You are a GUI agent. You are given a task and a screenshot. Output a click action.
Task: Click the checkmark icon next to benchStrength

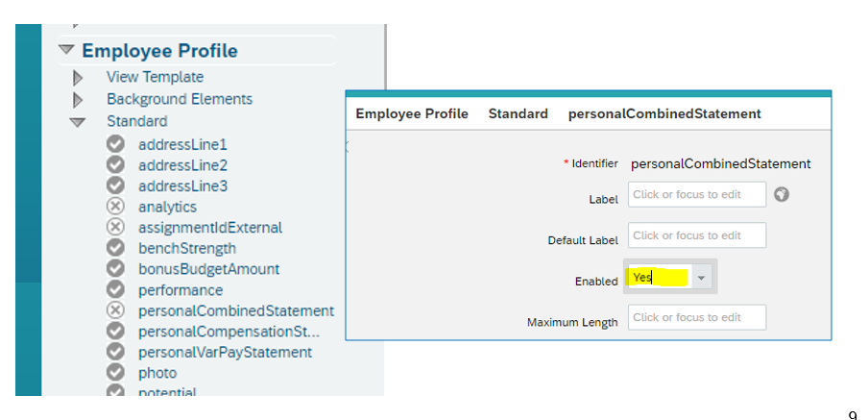[x=115, y=248]
